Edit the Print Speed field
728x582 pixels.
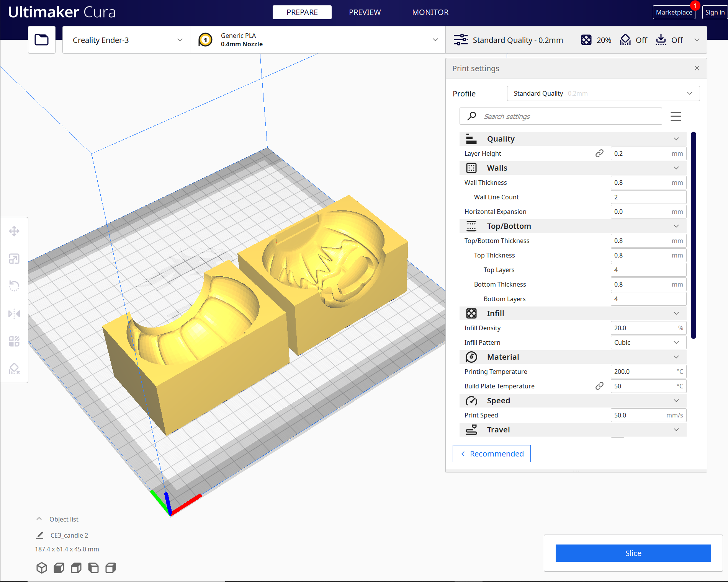pyautogui.click(x=648, y=415)
